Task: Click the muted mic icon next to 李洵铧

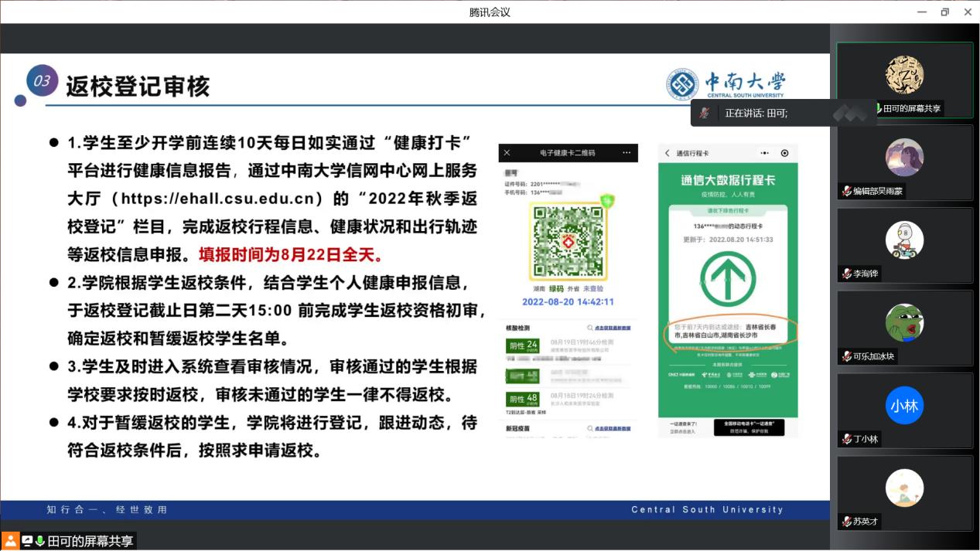Action: (848, 274)
